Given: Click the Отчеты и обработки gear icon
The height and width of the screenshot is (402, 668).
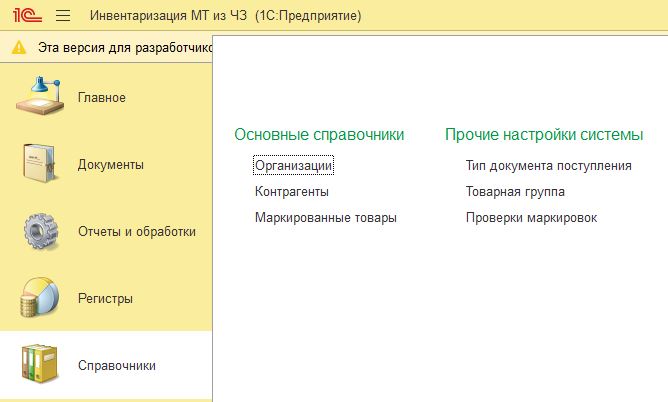Looking at the screenshot, I should pyautogui.click(x=41, y=231).
